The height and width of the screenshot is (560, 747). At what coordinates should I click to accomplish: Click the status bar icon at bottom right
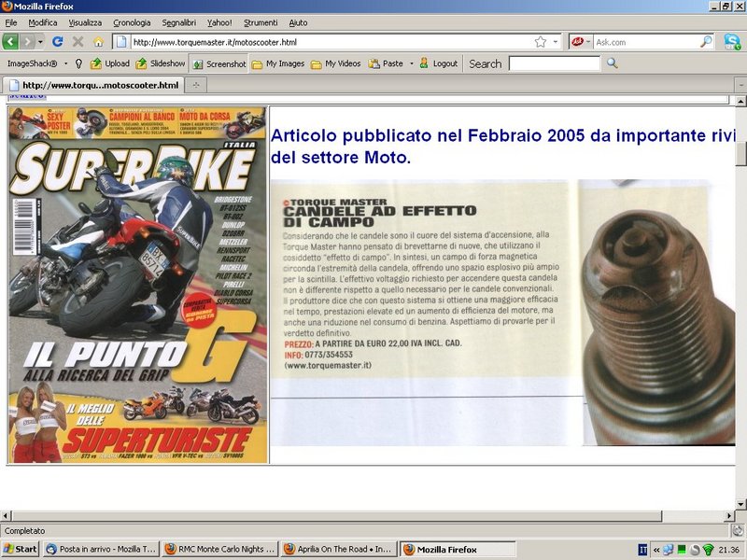click(738, 530)
